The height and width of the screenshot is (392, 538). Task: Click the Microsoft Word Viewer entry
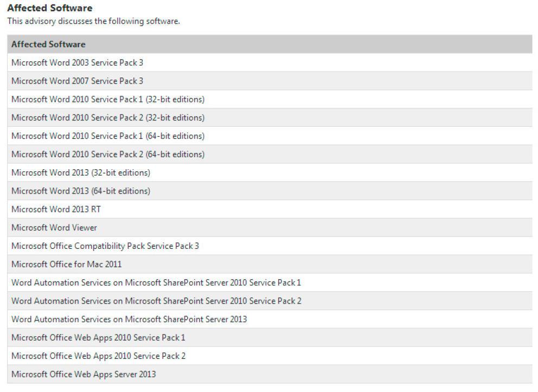point(54,228)
